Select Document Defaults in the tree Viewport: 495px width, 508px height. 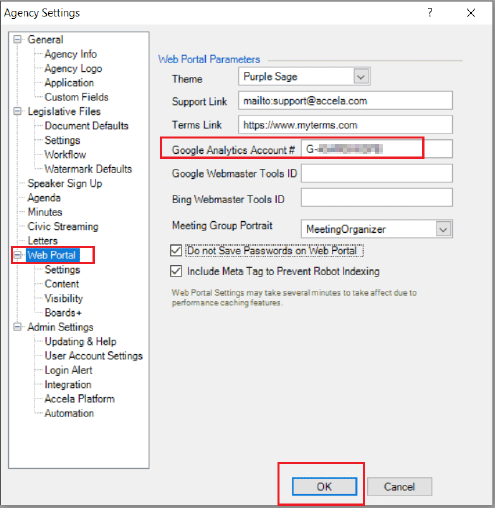(87, 126)
